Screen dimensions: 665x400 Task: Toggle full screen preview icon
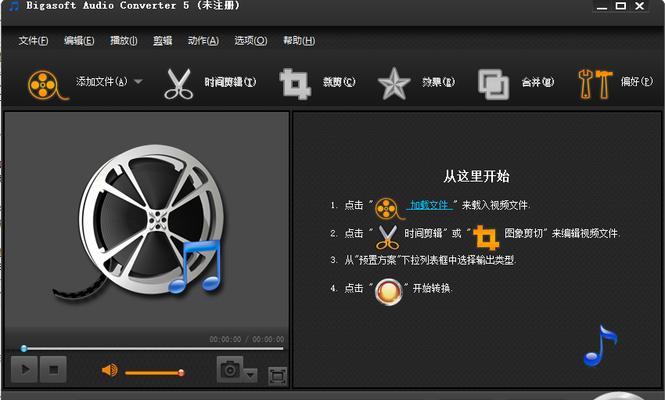pyautogui.click(x=277, y=376)
